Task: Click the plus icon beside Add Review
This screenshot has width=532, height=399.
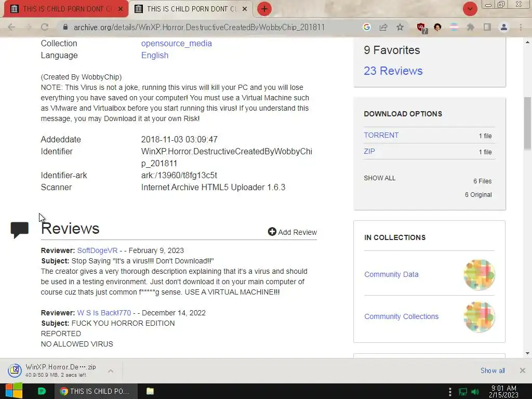Action: pyautogui.click(x=272, y=232)
